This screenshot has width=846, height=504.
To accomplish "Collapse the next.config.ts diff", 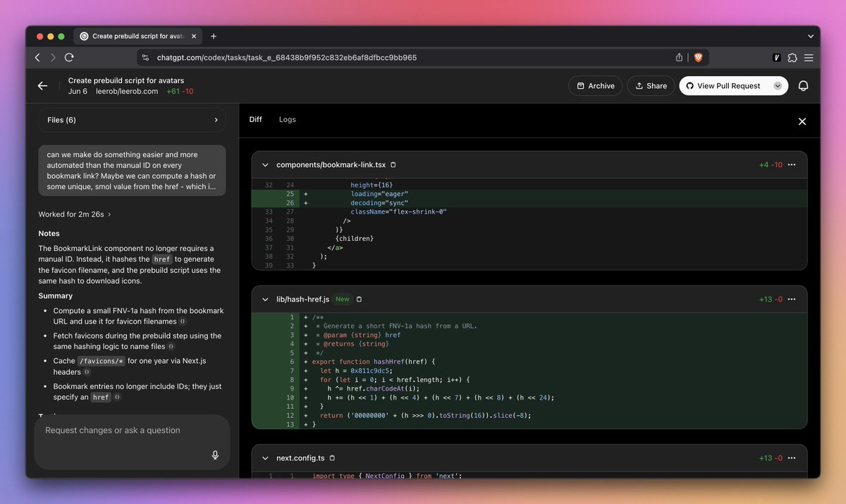I will coord(265,458).
